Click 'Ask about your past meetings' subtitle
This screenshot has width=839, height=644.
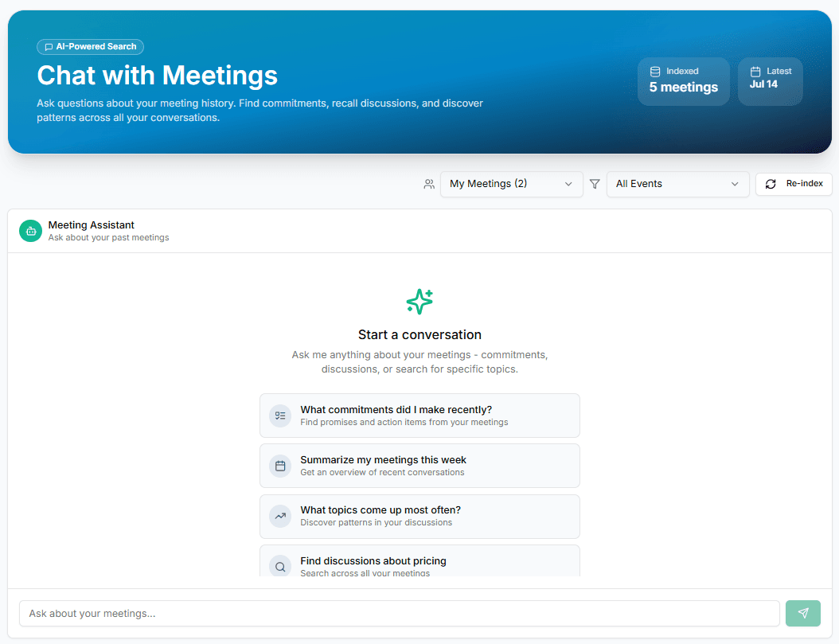[x=108, y=237]
